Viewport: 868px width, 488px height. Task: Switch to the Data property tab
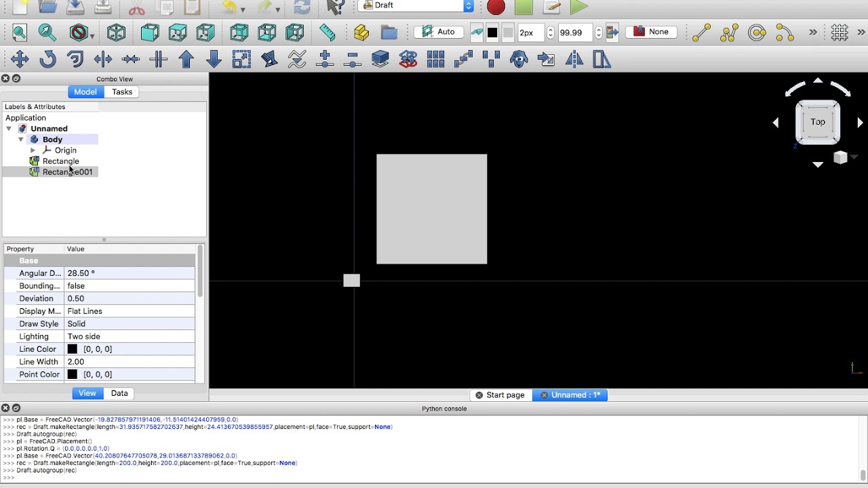point(119,393)
